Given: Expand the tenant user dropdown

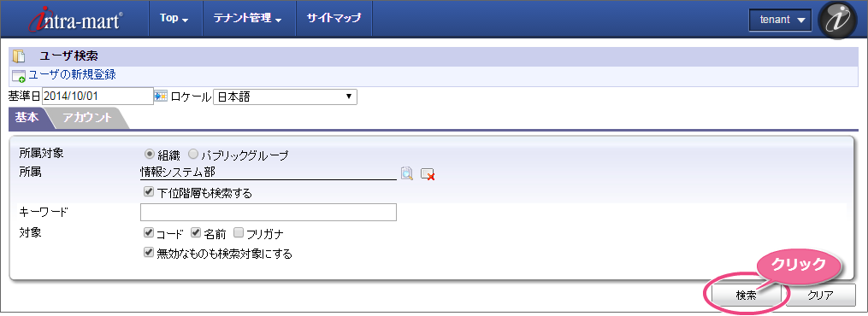Looking at the screenshot, I should coord(781,20).
